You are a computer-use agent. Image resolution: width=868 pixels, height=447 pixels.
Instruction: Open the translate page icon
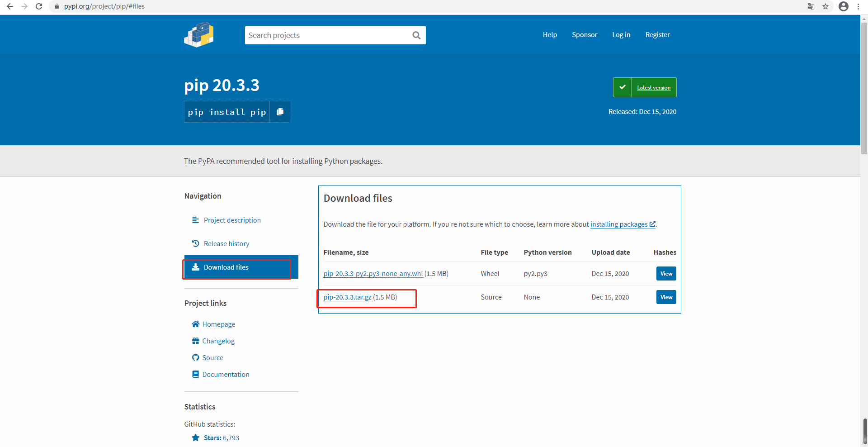pyautogui.click(x=811, y=6)
